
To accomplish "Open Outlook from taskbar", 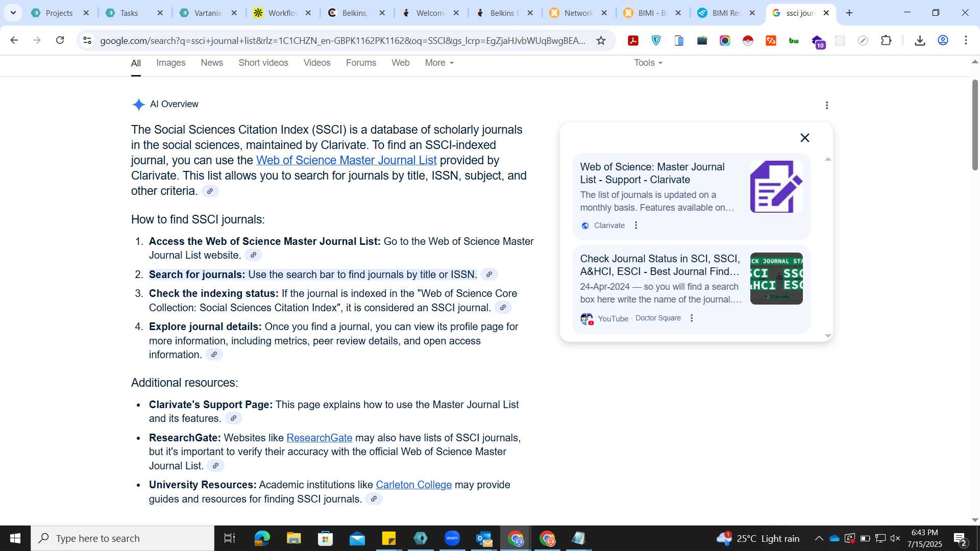I will coord(484,538).
